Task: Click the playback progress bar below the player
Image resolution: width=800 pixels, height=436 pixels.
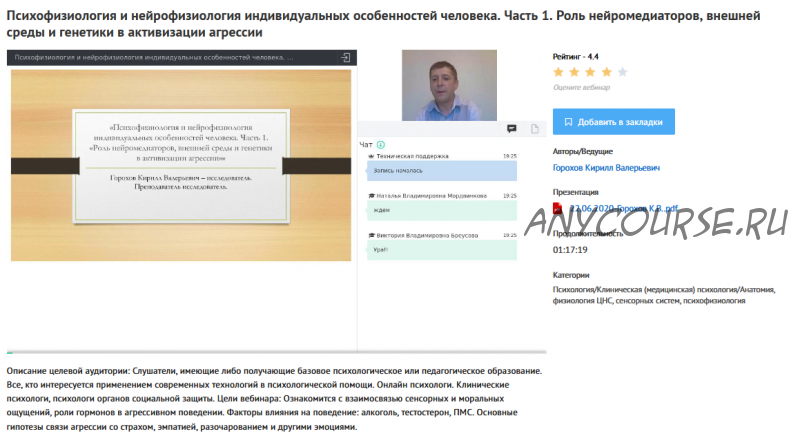Action: [277, 352]
